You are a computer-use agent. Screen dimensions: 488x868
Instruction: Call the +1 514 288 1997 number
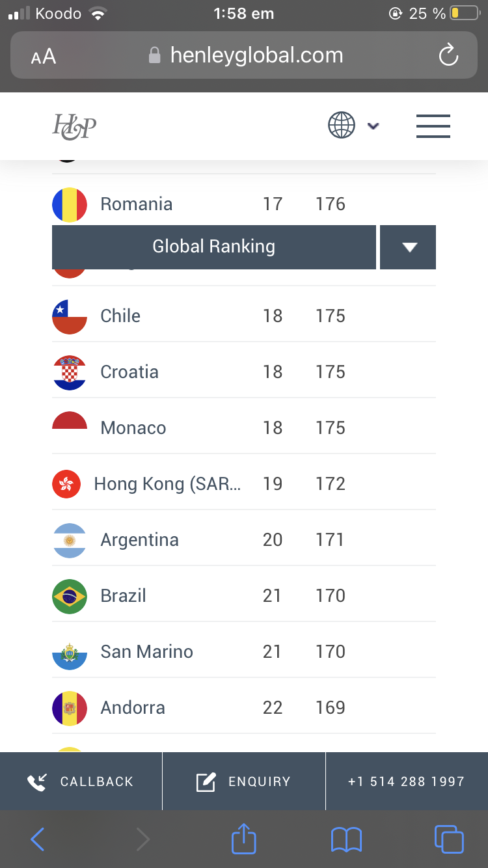pos(406,781)
